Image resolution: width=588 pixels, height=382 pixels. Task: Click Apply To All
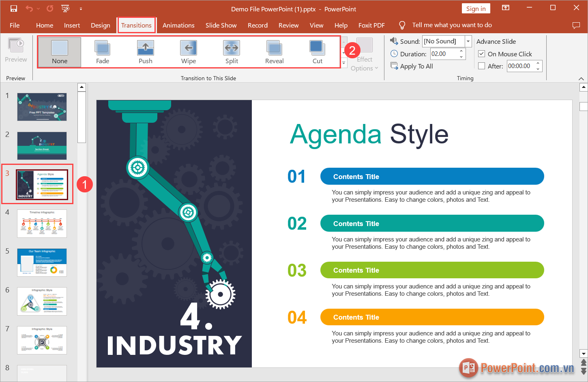[412, 66]
